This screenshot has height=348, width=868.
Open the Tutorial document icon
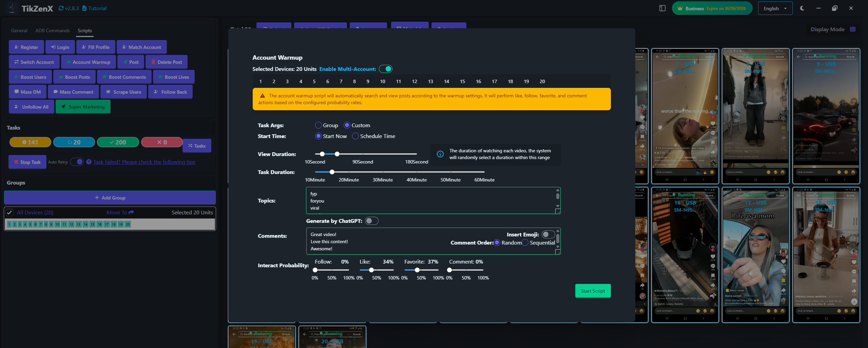[x=84, y=8]
